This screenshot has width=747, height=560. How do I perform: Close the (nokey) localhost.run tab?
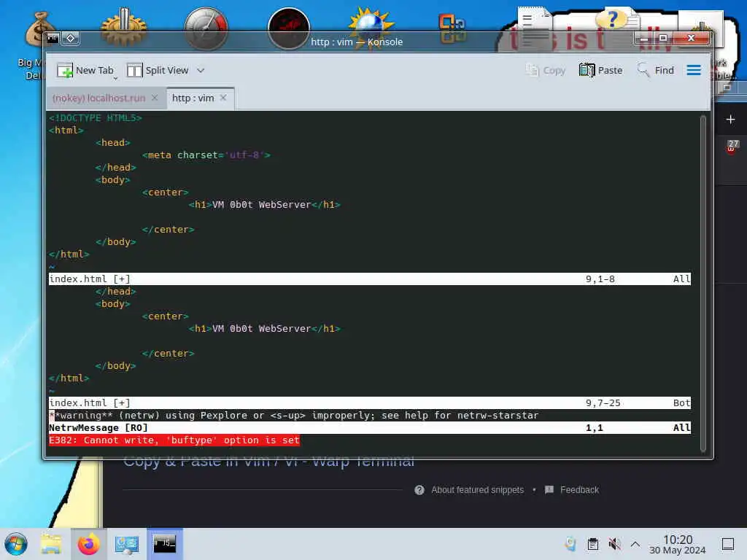point(155,98)
